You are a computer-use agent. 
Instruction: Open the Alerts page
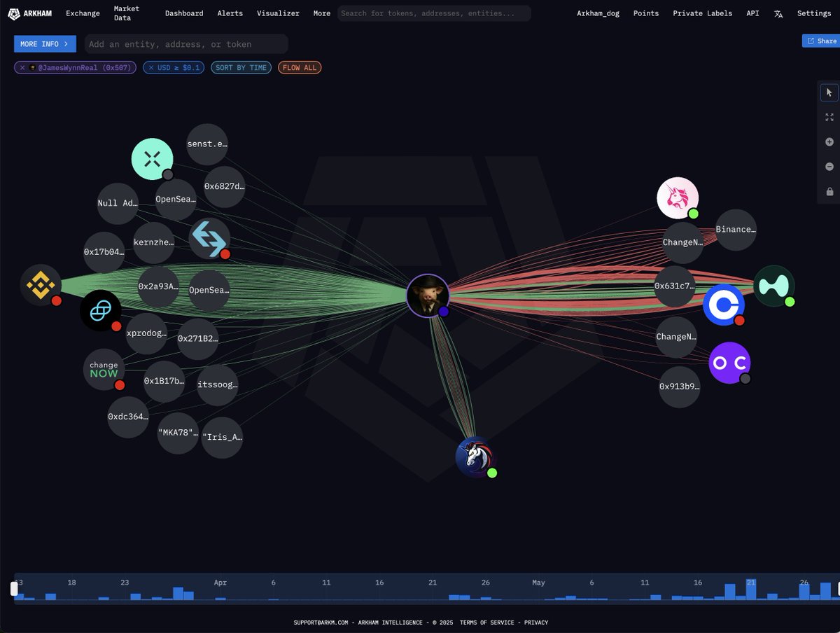[x=230, y=13]
